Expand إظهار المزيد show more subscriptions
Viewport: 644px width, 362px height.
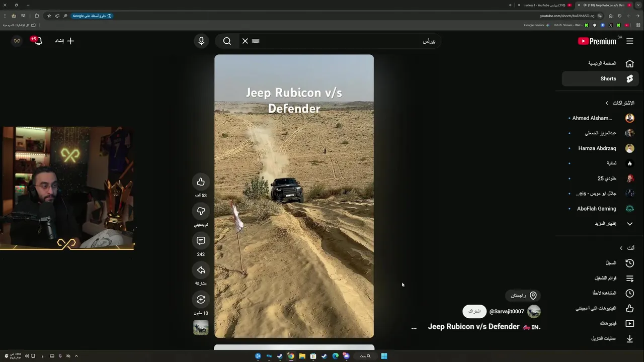pos(600,224)
